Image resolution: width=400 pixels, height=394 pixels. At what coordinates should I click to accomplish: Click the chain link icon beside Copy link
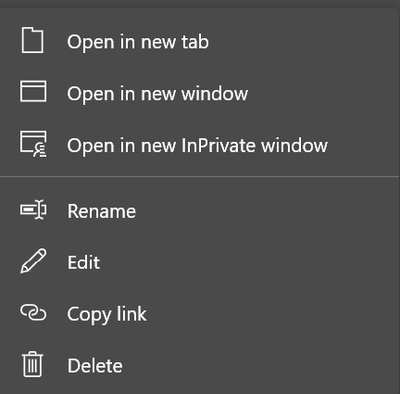click(33, 312)
